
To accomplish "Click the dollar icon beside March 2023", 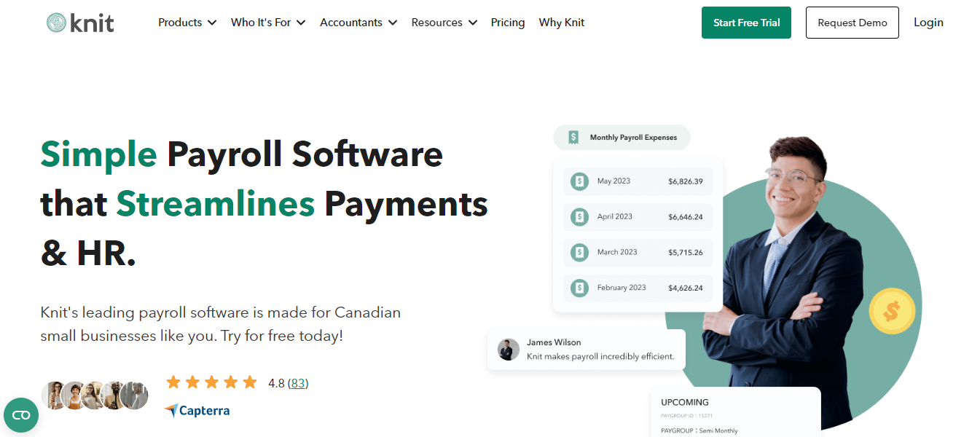I will pyautogui.click(x=580, y=253).
